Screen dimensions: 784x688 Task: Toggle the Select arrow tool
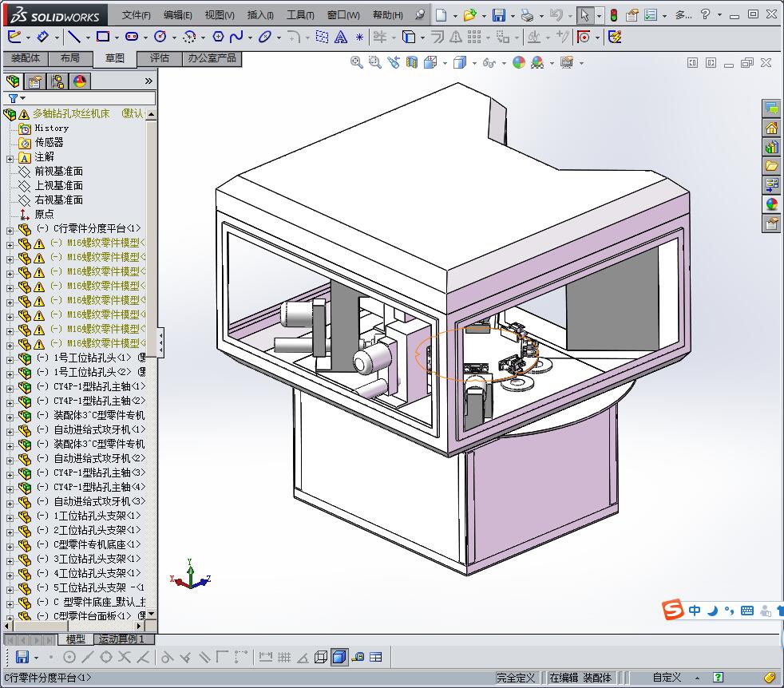click(x=584, y=15)
